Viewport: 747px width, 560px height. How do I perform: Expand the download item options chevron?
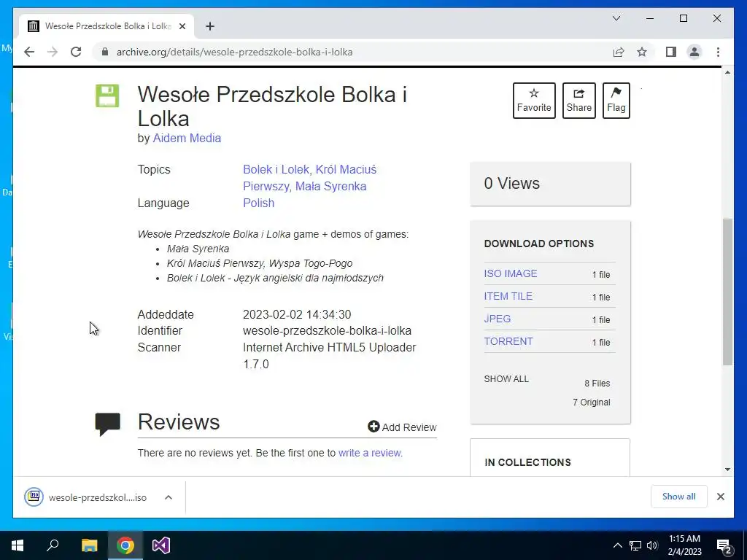(169, 497)
